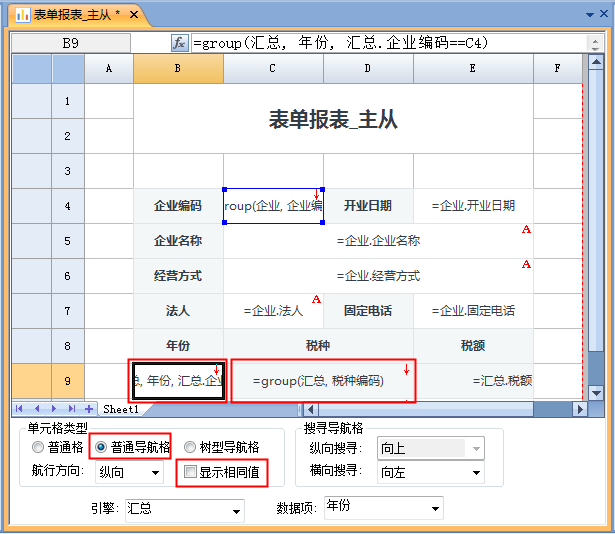Select row 5 header
The height and width of the screenshot is (534, 615).
coord(67,241)
